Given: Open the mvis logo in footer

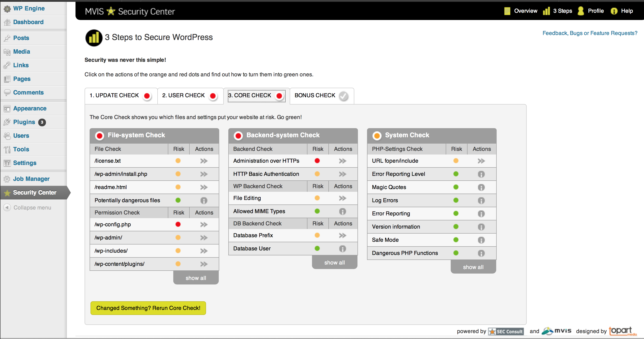Looking at the screenshot, I should click(556, 331).
